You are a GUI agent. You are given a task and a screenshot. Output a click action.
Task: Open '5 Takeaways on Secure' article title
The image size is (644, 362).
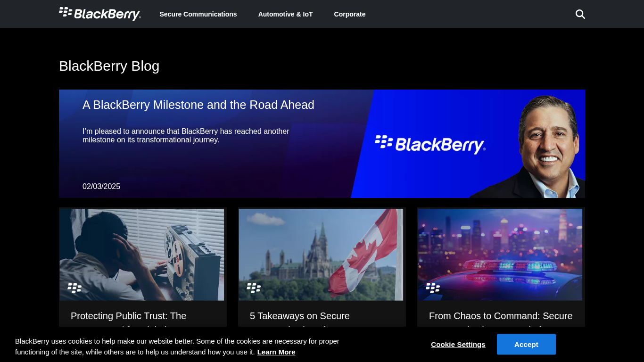pyautogui.click(x=300, y=316)
